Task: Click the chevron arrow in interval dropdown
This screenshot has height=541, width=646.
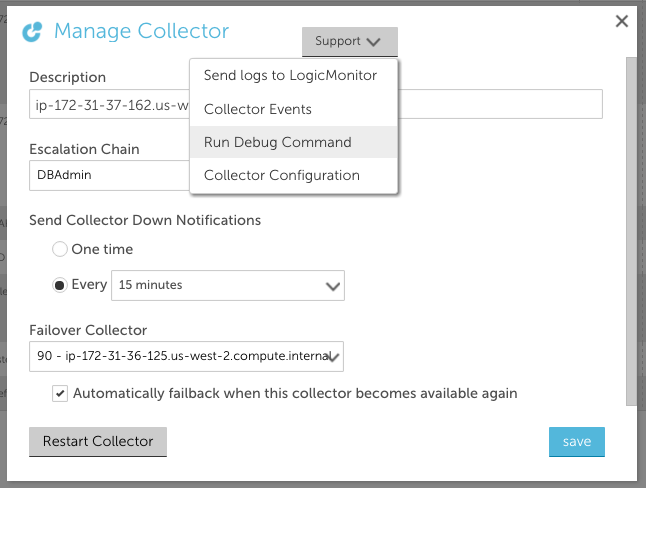Action: point(333,286)
